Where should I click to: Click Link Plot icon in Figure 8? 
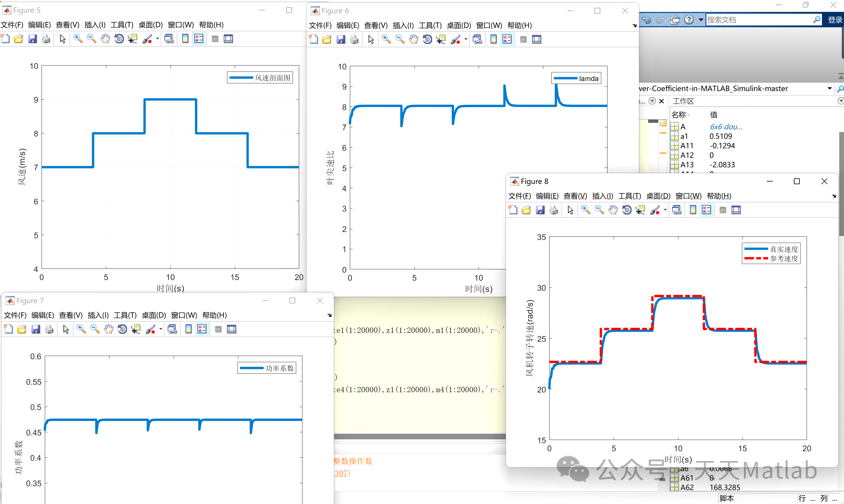point(677,210)
